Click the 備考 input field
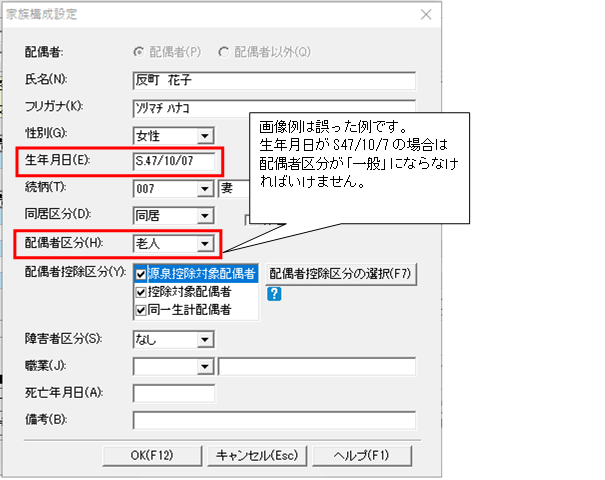 click(x=274, y=420)
